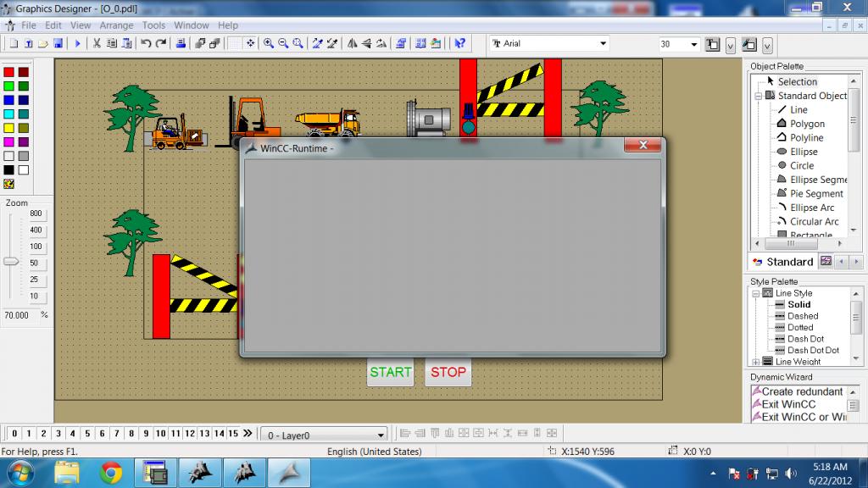Collapse the Line Style tree node

(x=755, y=294)
